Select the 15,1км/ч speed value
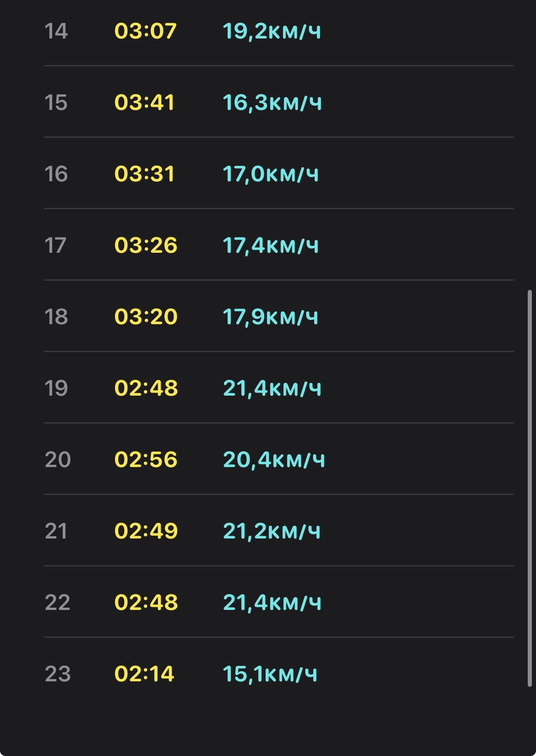536x756 pixels. coord(270,674)
